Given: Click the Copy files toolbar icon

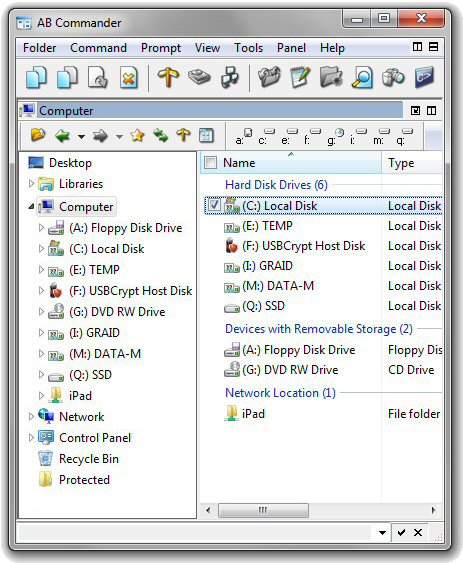Looking at the screenshot, I should [36, 77].
